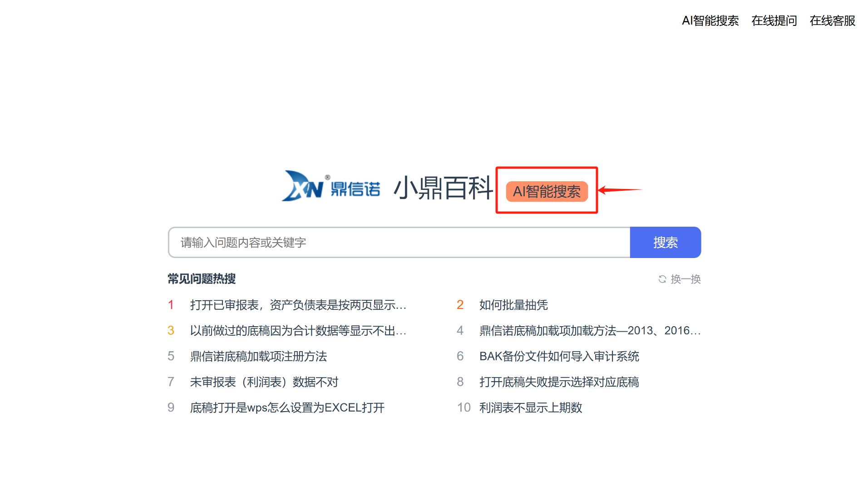This screenshot has width=868, height=502.
Task: Click the 小鼎百科 title text
Action: [x=443, y=188]
